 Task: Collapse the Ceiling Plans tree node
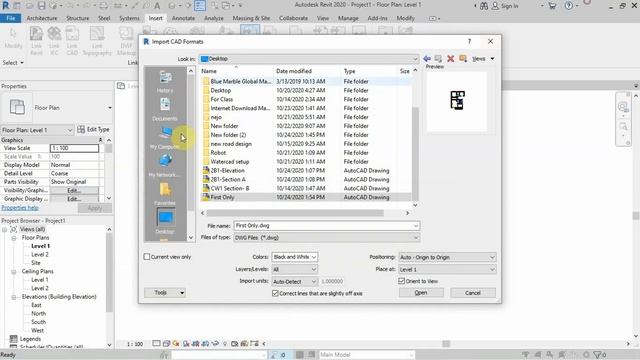(x=13, y=271)
